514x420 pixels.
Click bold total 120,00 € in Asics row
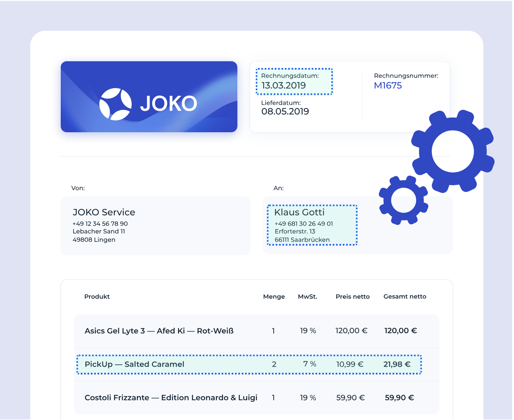[401, 331]
